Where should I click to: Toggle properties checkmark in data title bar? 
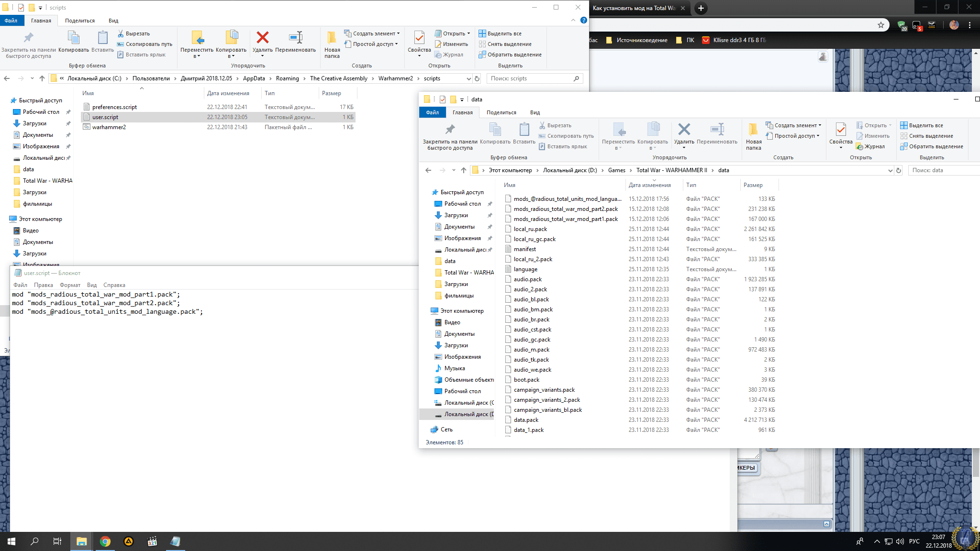coord(443,99)
